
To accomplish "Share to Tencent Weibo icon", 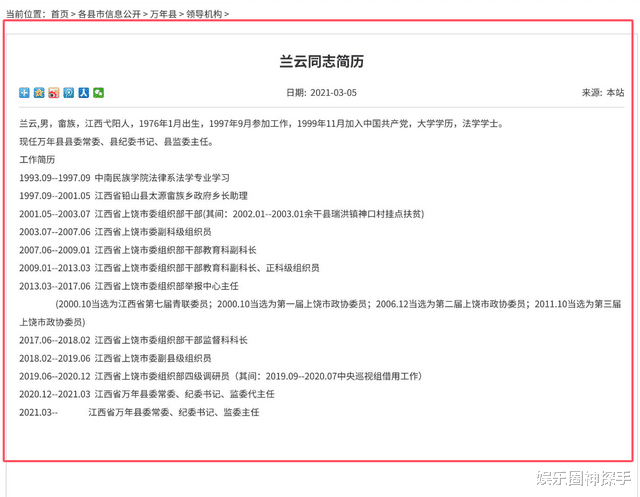I will coord(69,93).
